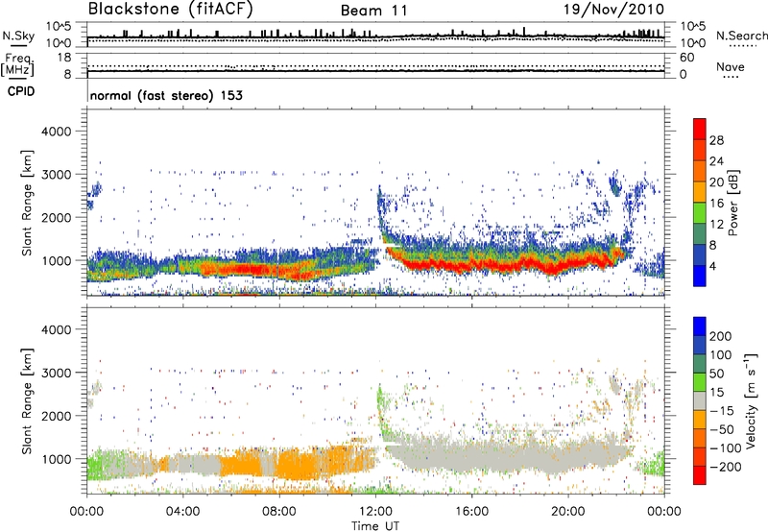Pick the gray ±15 m/s velocity swatch
Image resolution: width=768 pixels, height=532 pixels.
point(700,401)
